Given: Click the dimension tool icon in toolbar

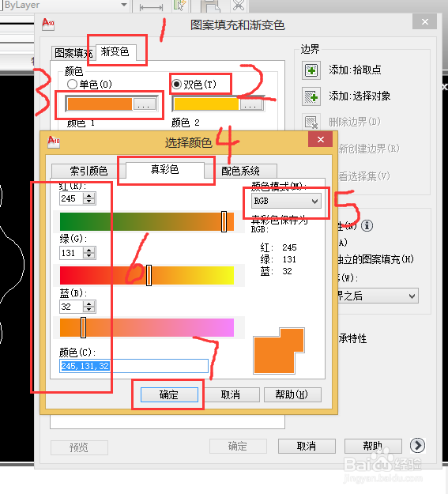Looking at the screenshot, I should pos(151,7).
